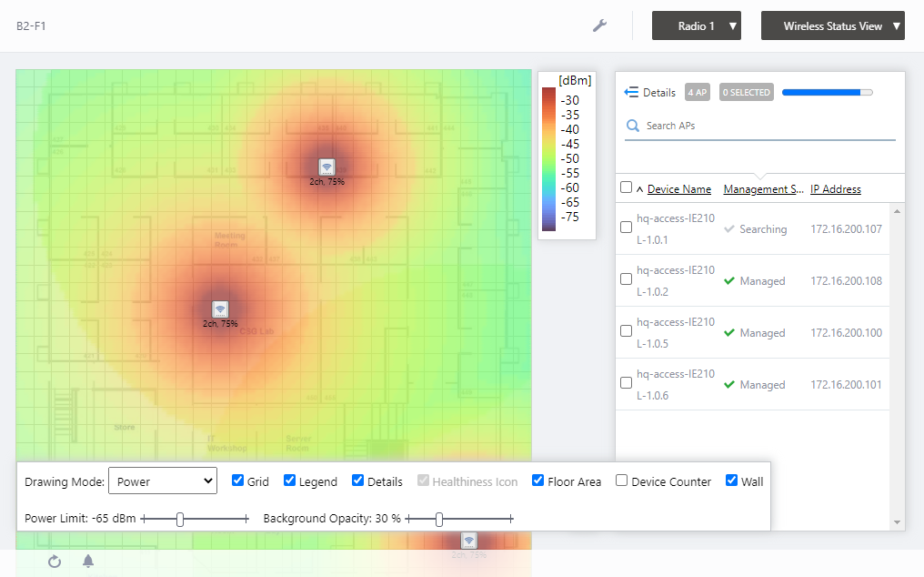Screen dimensions: 924x577
Task: Click the 4 AP badge
Action: 698,92
